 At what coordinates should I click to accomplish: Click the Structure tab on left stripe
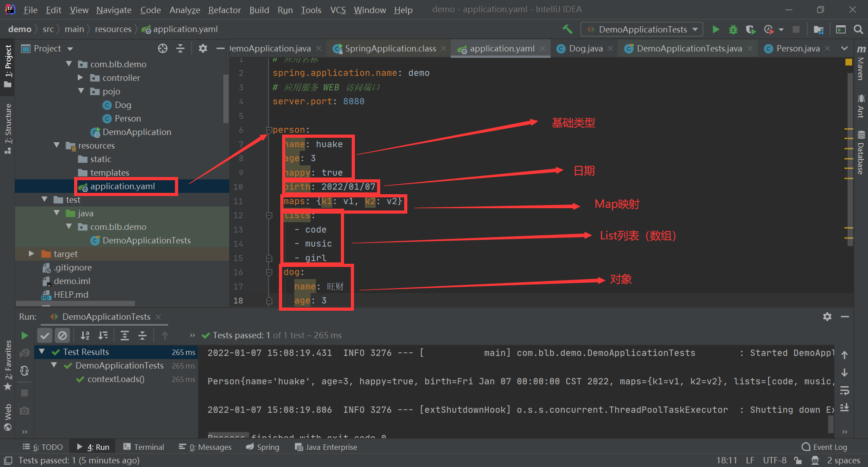(x=8, y=128)
